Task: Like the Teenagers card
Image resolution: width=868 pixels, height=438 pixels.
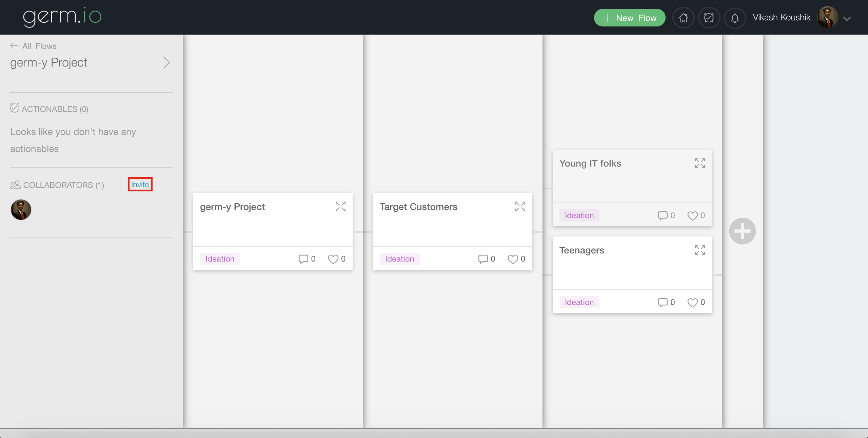Action: (692, 303)
